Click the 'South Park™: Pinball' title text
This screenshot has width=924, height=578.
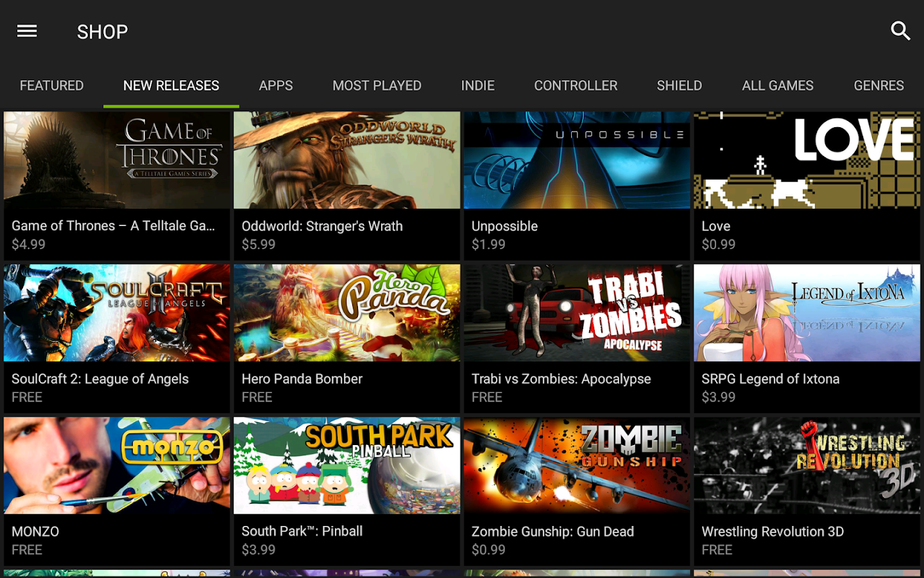(x=302, y=531)
